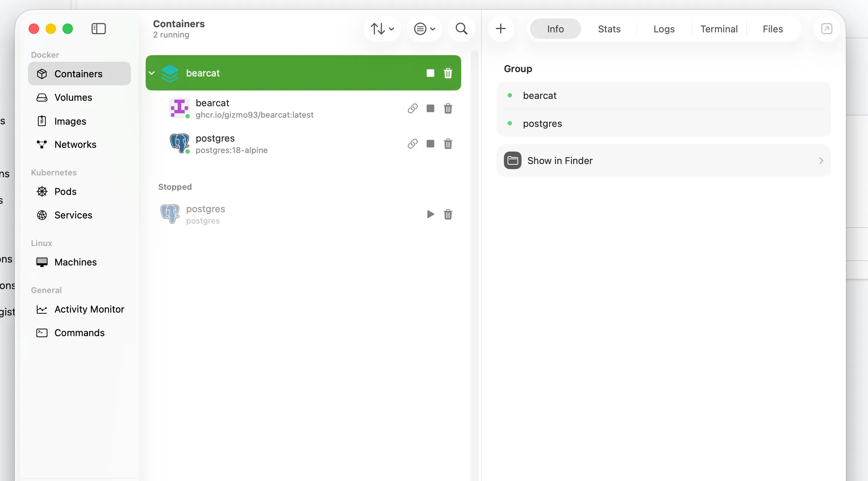Click the search magnifier icon

(462, 29)
